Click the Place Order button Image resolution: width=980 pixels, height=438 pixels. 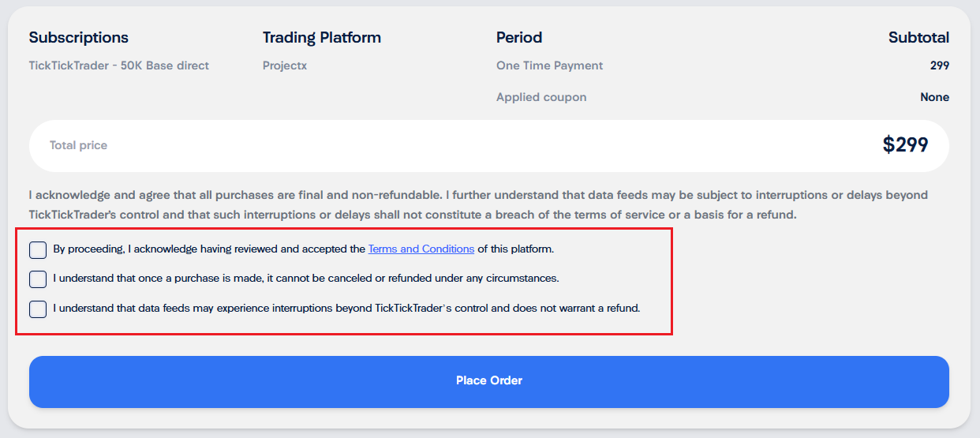489,382
